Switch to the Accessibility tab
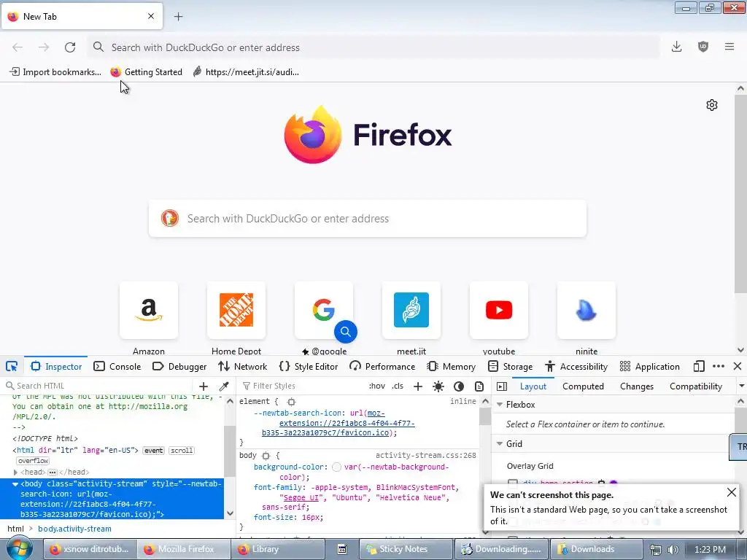This screenshot has width=747, height=560. [576, 366]
